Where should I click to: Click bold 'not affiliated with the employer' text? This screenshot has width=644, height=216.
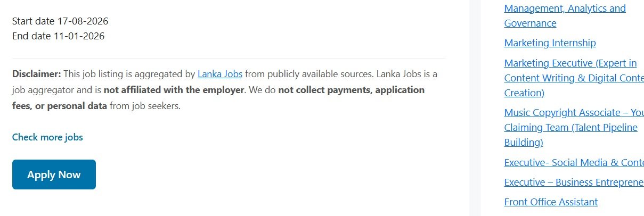click(x=174, y=90)
